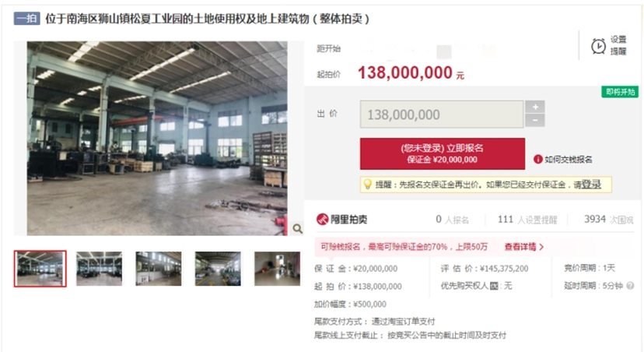Click the alarm clock reminder icon
The image size is (644, 352).
598,46
